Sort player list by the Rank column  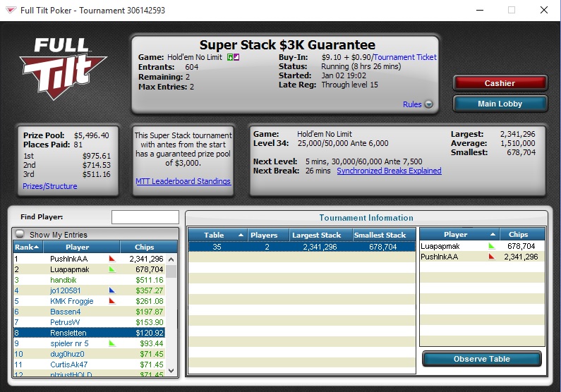tap(28, 247)
